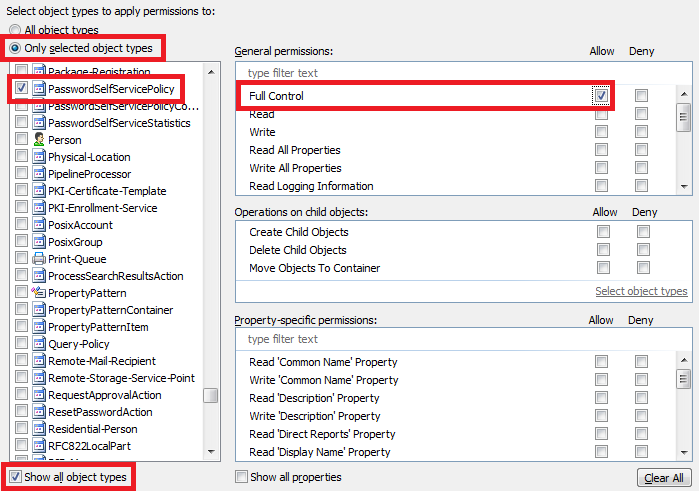Click the Query-Policy object icon
699x491 pixels.
click(39, 344)
